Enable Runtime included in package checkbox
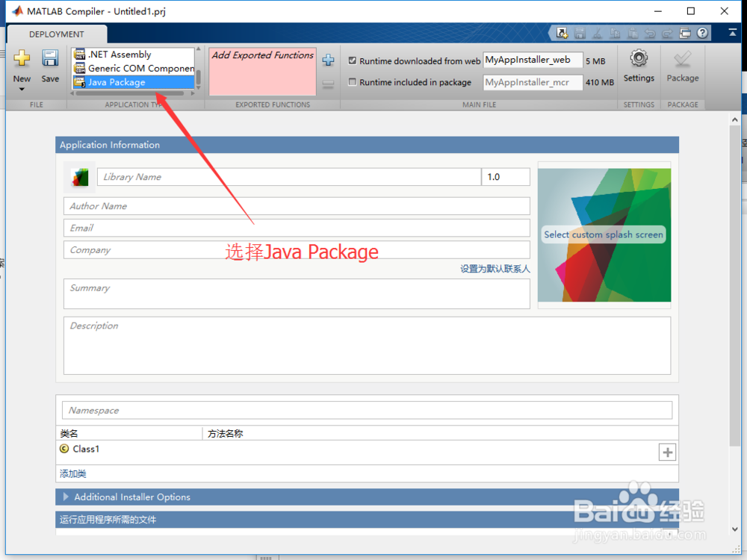The image size is (747, 560). click(x=353, y=82)
